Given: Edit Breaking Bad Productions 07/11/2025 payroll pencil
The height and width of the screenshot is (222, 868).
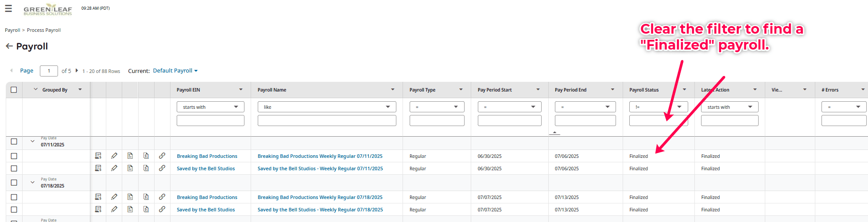Looking at the screenshot, I should pos(114,156).
